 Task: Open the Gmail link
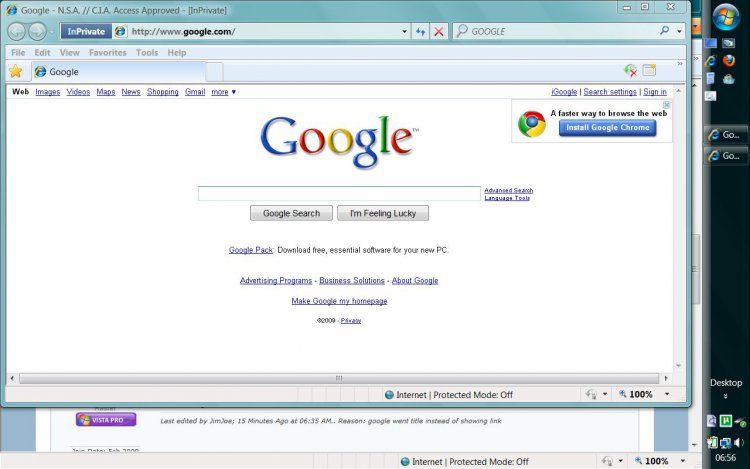(x=195, y=92)
